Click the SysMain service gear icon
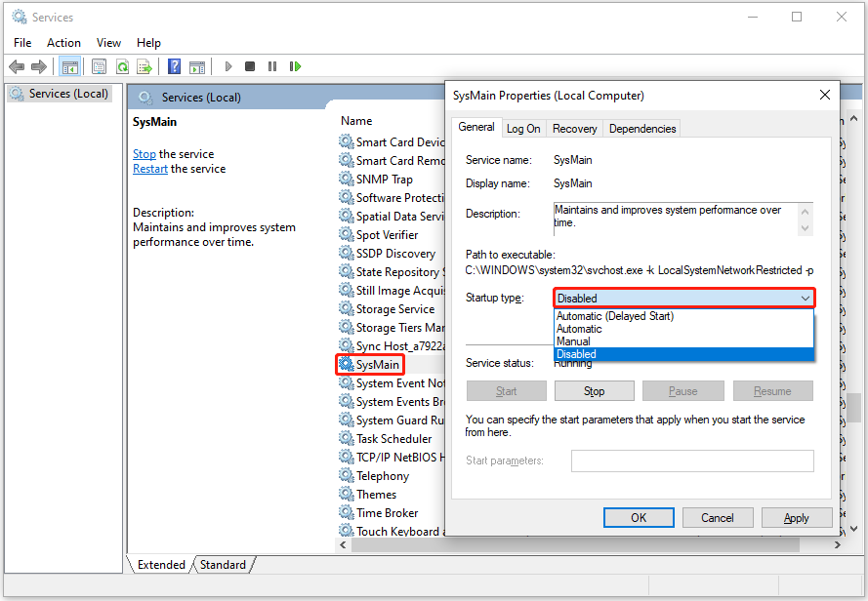 [x=347, y=364]
